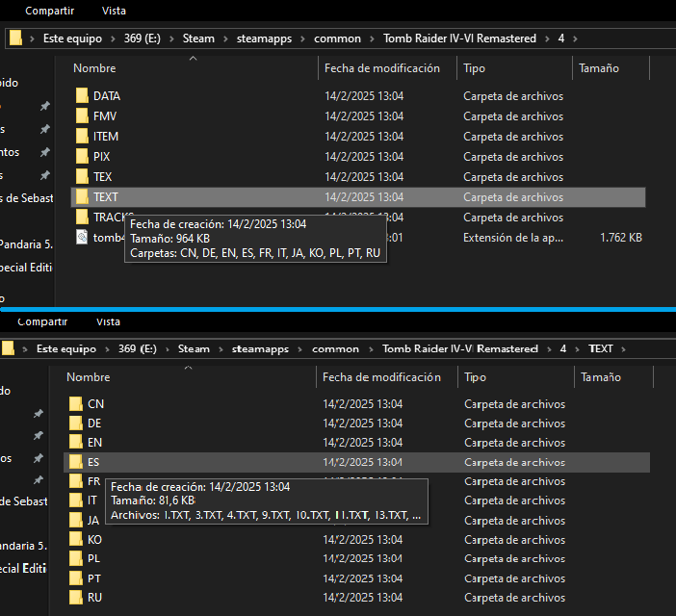The width and height of the screenshot is (676, 616).
Task: Open the DE language folder icon
Action: (76, 423)
